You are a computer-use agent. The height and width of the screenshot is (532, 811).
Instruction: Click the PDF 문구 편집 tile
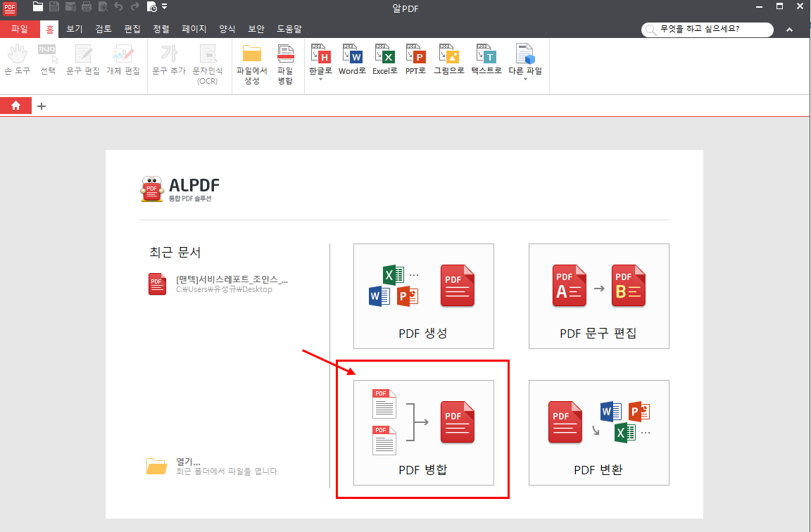point(599,296)
